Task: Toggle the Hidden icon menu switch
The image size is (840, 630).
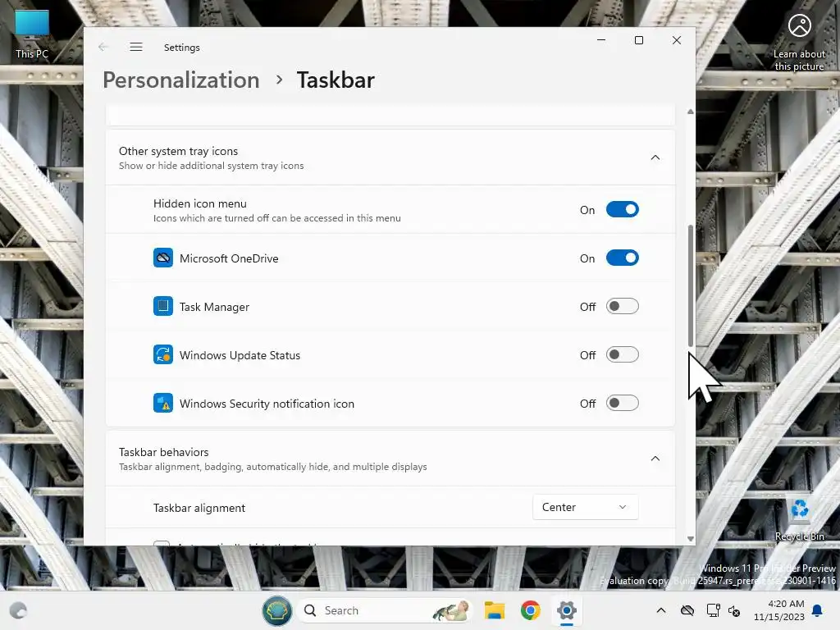Action: tap(622, 209)
